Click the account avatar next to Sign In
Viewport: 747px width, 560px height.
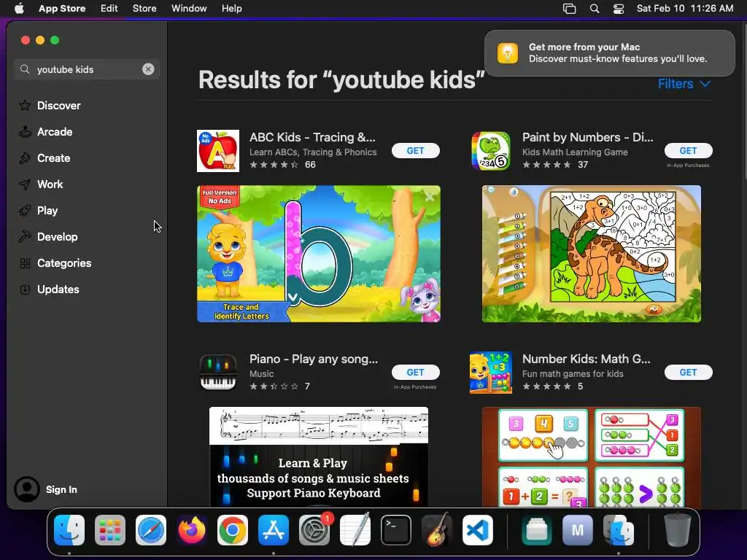click(x=27, y=489)
